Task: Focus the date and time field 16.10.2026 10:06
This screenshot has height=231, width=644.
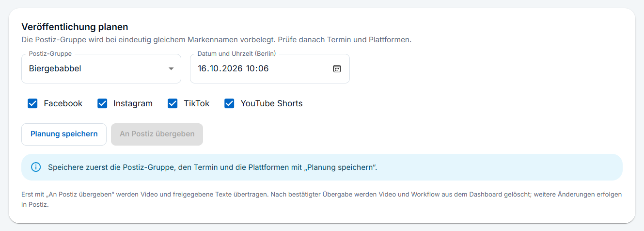Action: [270, 69]
